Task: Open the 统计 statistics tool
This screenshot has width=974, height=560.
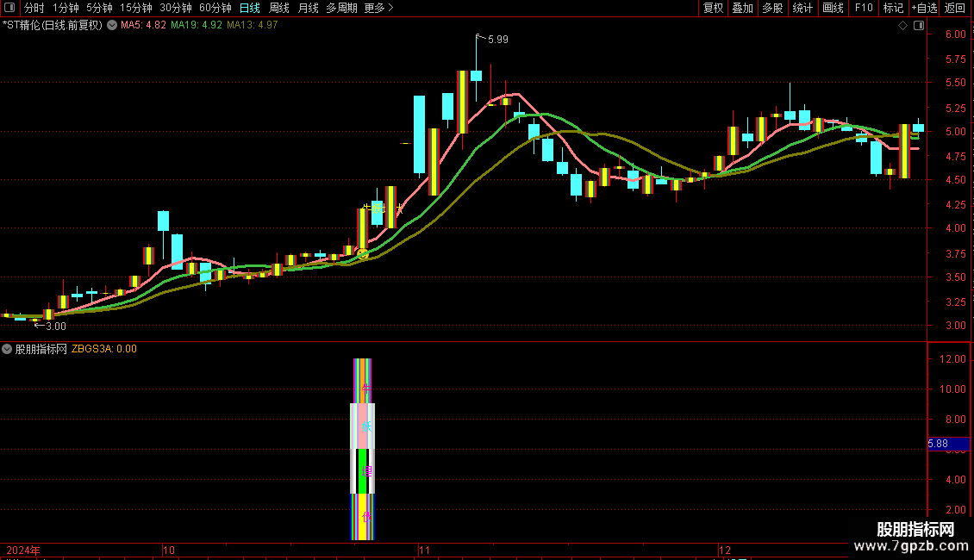Action: [802, 8]
